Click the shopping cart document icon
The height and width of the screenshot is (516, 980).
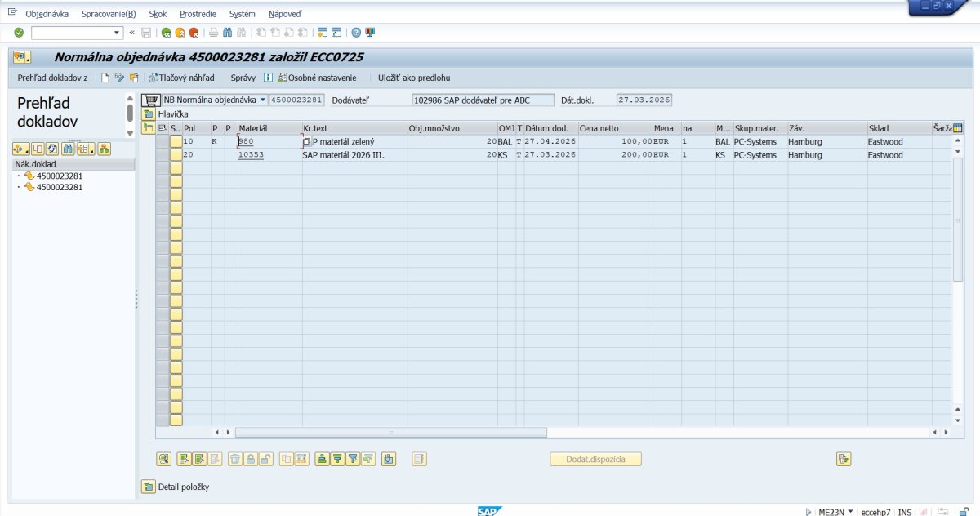(x=150, y=100)
